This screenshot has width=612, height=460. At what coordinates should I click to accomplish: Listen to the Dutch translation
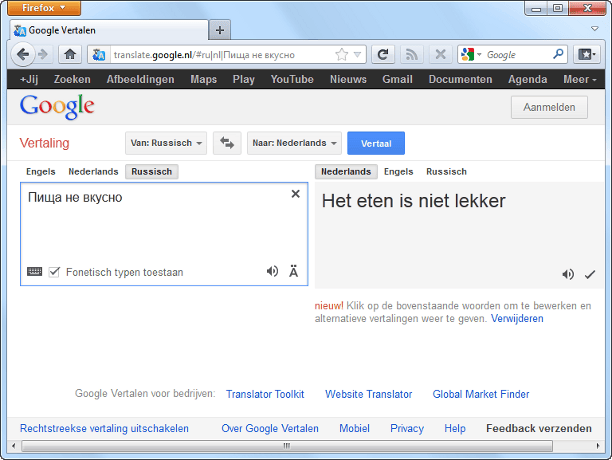(568, 274)
